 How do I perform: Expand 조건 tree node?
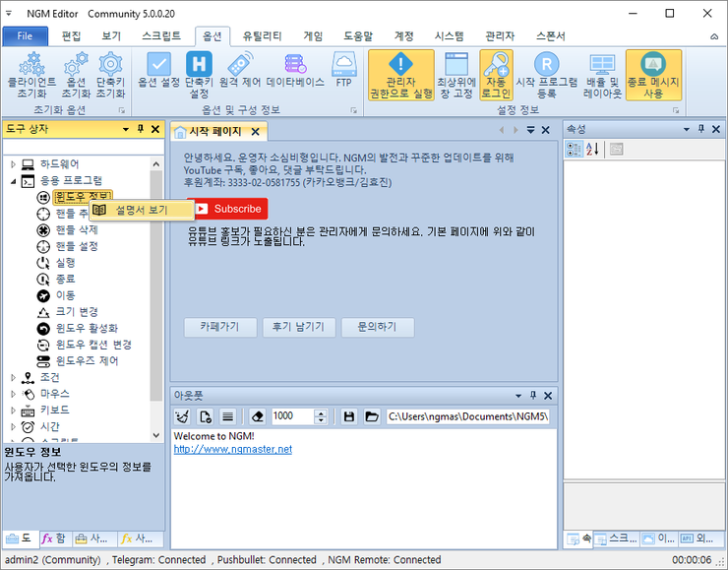coord(13,377)
